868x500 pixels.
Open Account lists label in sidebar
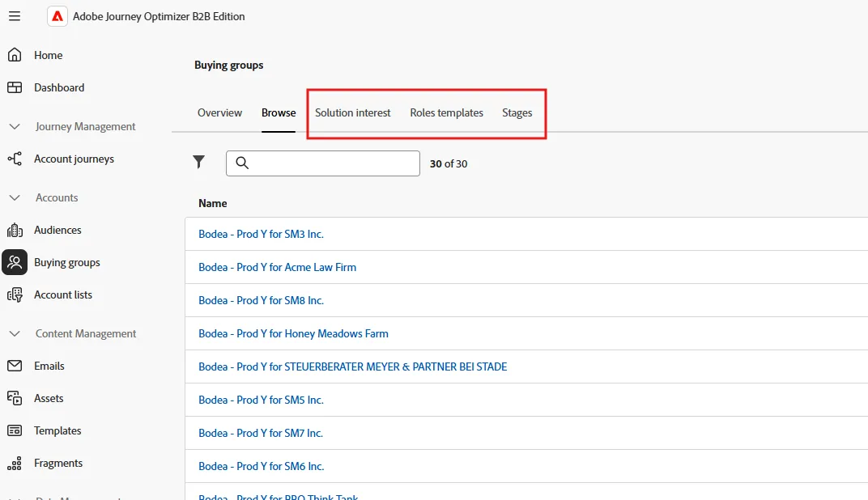63,294
